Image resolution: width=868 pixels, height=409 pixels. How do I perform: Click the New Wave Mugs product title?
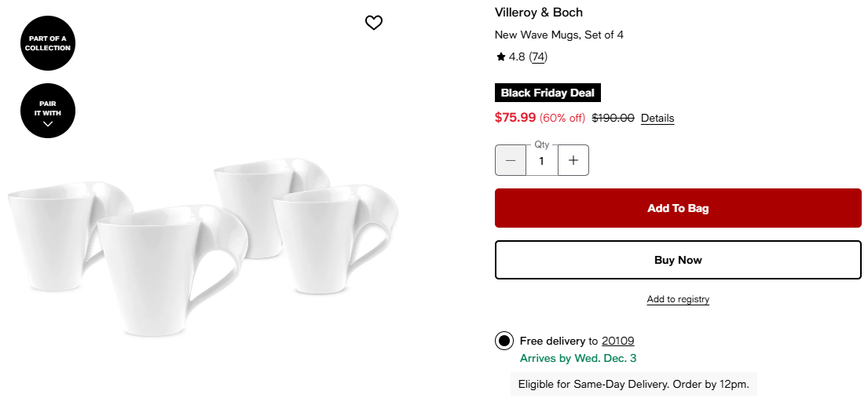tap(559, 35)
